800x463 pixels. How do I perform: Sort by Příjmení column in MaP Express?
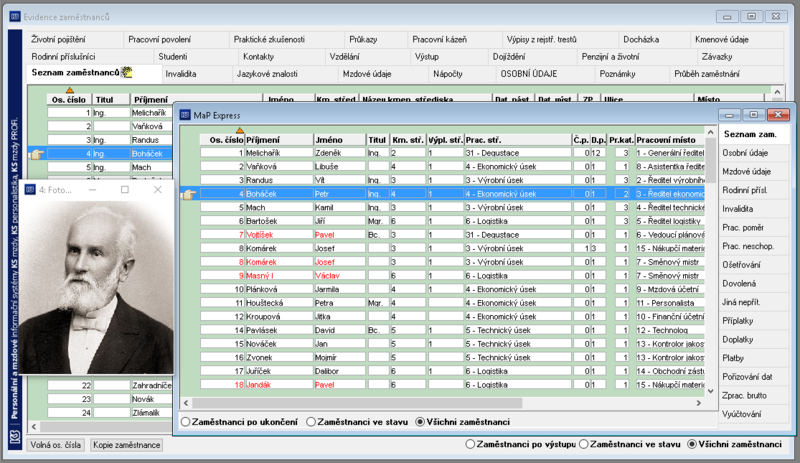[279, 140]
